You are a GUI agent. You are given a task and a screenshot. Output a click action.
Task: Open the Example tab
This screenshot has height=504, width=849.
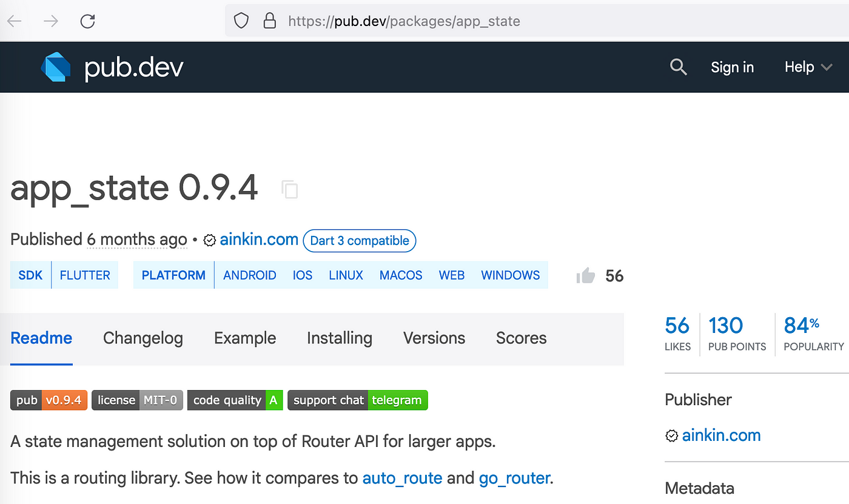[x=245, y=338]
